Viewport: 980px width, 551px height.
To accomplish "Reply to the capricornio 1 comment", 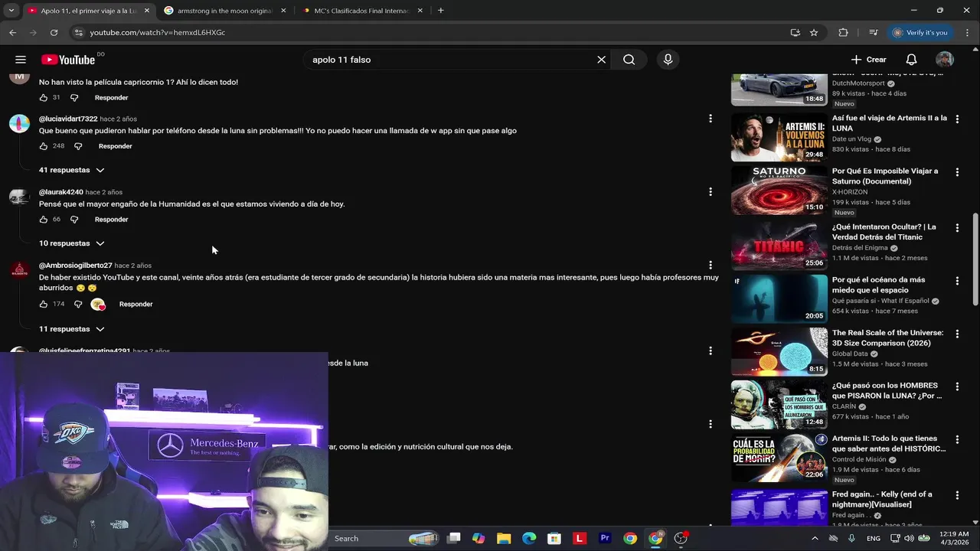I will coord(111,98).
